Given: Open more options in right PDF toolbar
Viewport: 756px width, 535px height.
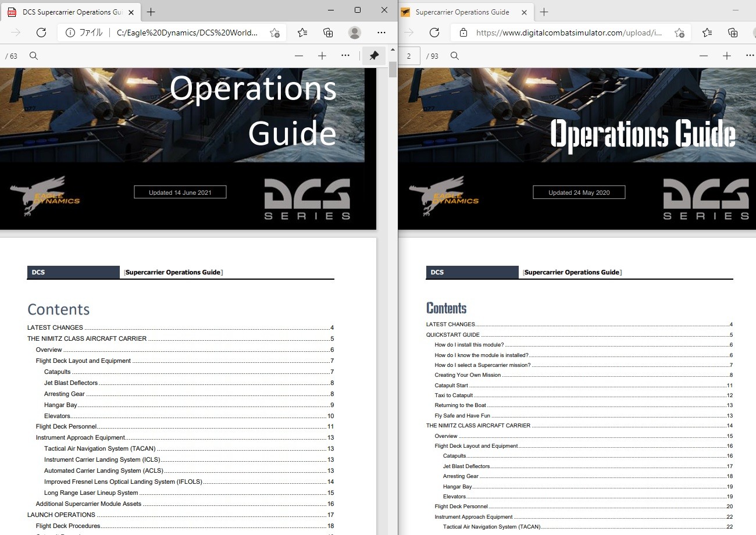Looking at the screenshot, I should (750, 56).
